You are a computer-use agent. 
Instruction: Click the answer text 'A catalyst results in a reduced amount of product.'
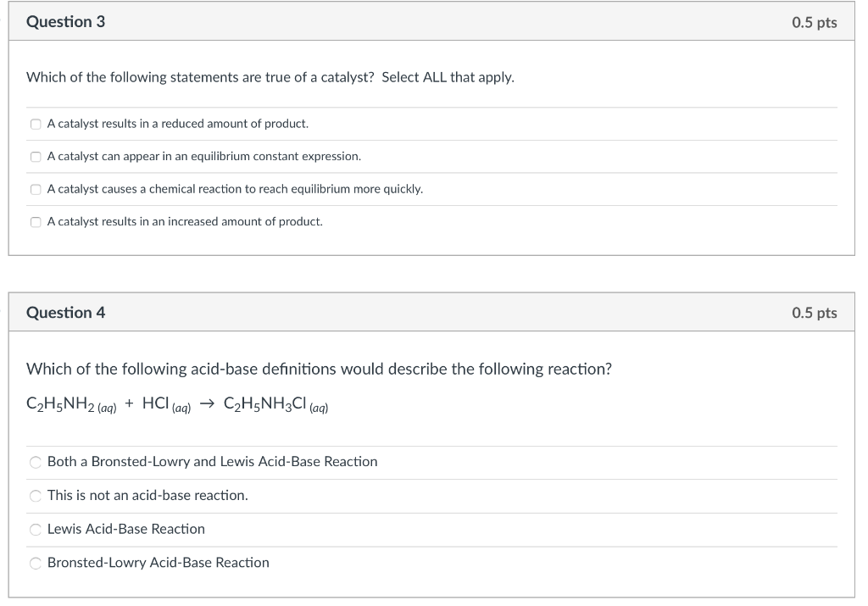(177, 124)
